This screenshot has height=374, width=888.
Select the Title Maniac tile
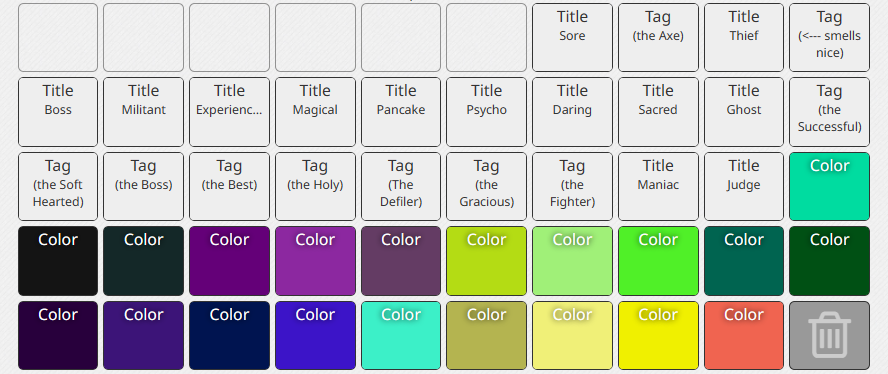pos(658,186)
